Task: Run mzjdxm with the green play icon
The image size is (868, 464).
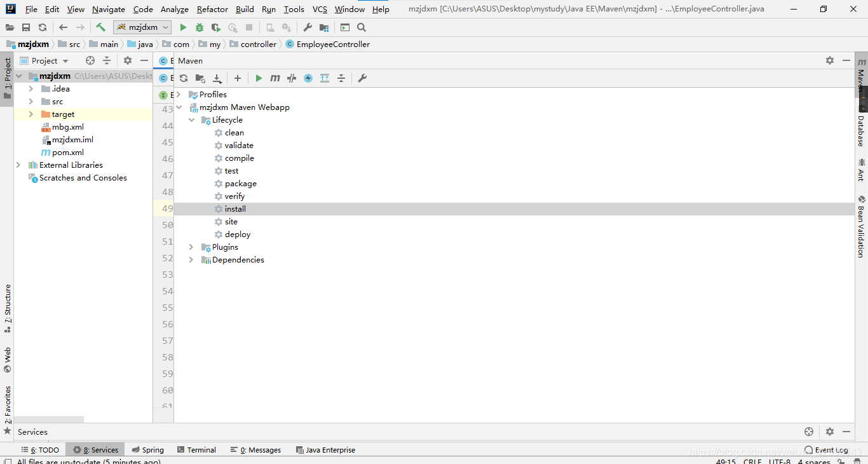Action: point(183,27)
